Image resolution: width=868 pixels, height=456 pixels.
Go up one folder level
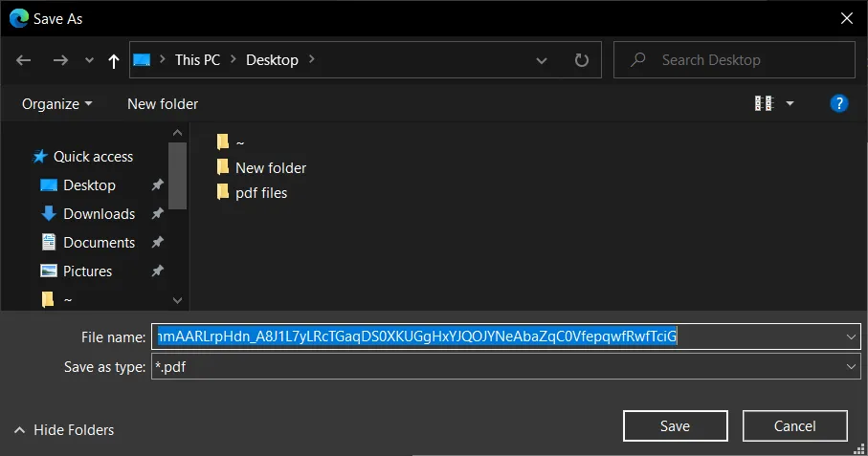114,60
